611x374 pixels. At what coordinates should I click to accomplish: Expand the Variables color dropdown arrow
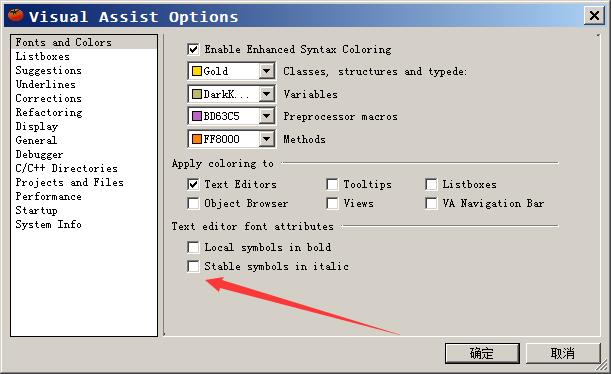pos(267,94)
